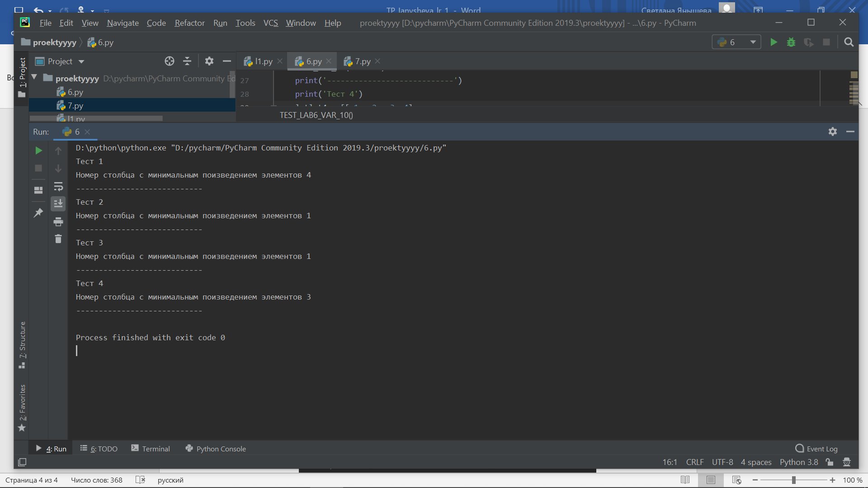Screen dimensions: 868x488
Task: Clear console with trash icon
Action: [x=58, y=239]
